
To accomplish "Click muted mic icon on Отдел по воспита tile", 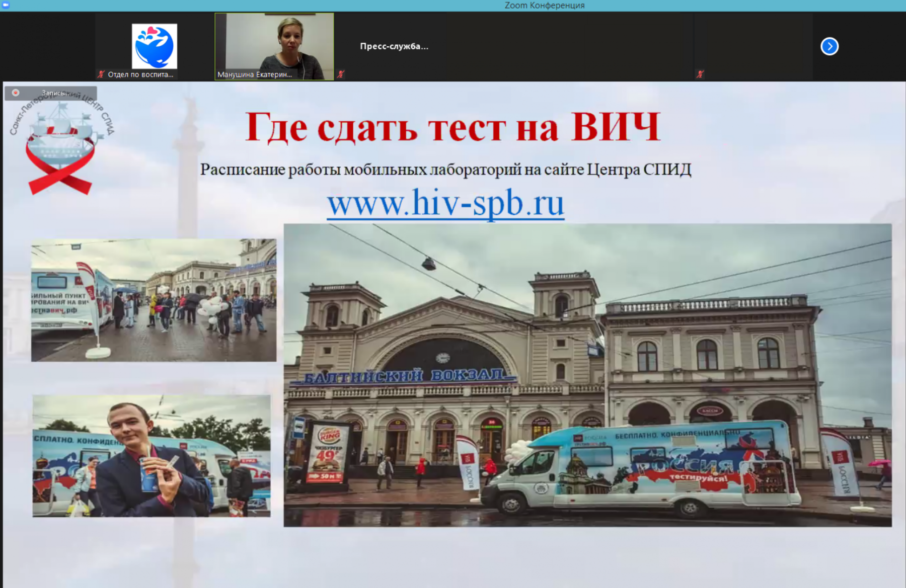I will click(x=101, y=74).
